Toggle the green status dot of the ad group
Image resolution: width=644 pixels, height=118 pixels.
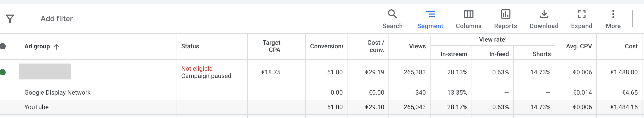(3, 72)
